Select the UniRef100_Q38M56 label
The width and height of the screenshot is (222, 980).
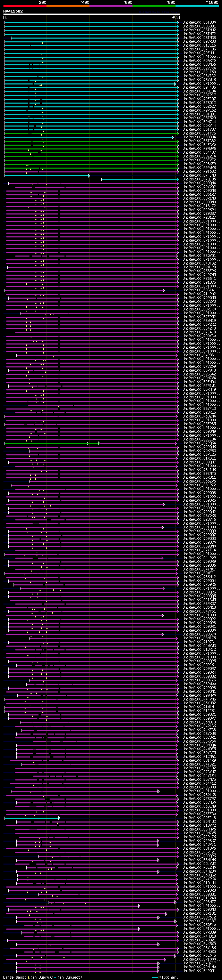pos(199,64)
